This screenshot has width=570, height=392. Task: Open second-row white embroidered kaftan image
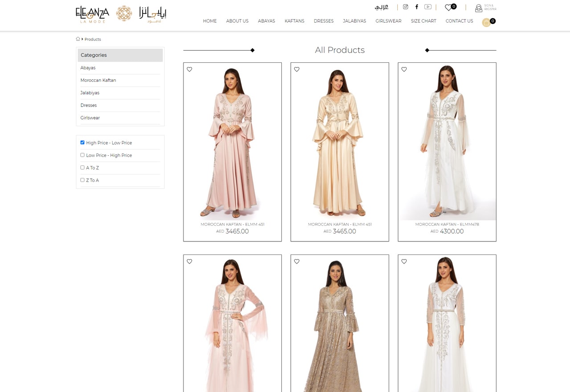pos(447,323)
